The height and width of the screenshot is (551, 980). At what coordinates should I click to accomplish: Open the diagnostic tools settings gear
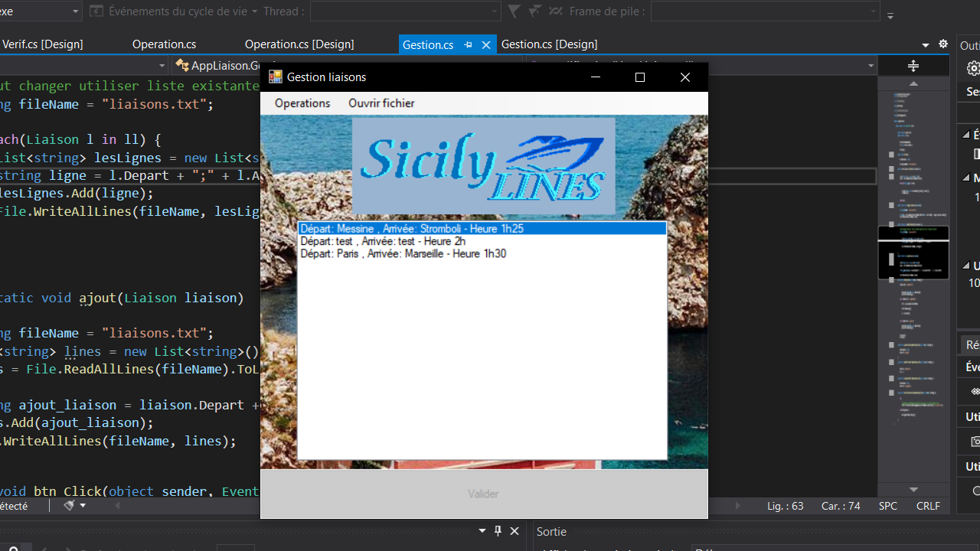click(x=973, y=68)
